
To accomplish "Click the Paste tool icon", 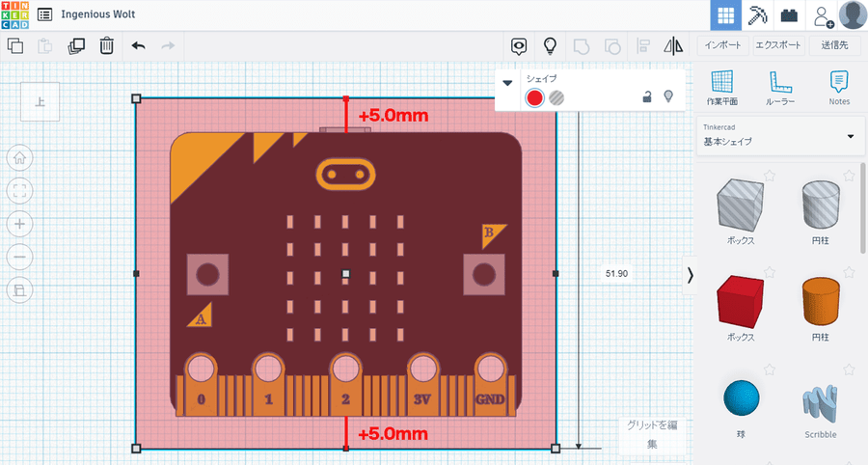I will tap(44, 46).
